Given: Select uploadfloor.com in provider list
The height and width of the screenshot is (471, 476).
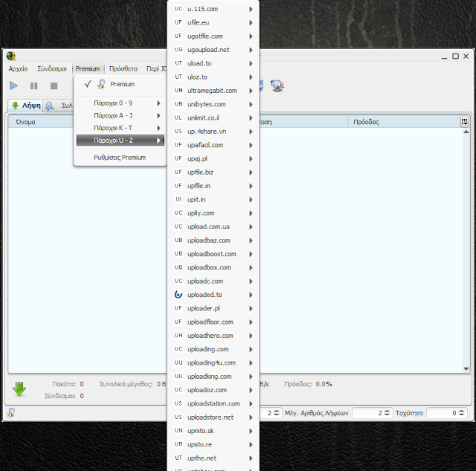Looking at the screenshot, I should (213, 322).
